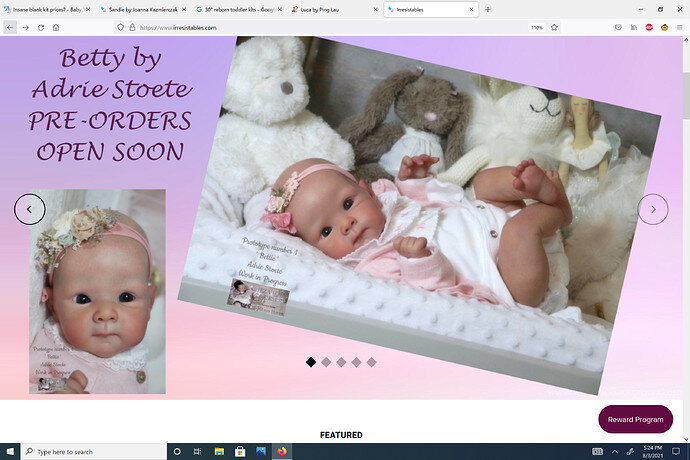This screenshot has width=690, height=460.
Task: Open the tracking protection shield panel
Action: point(120,27)
